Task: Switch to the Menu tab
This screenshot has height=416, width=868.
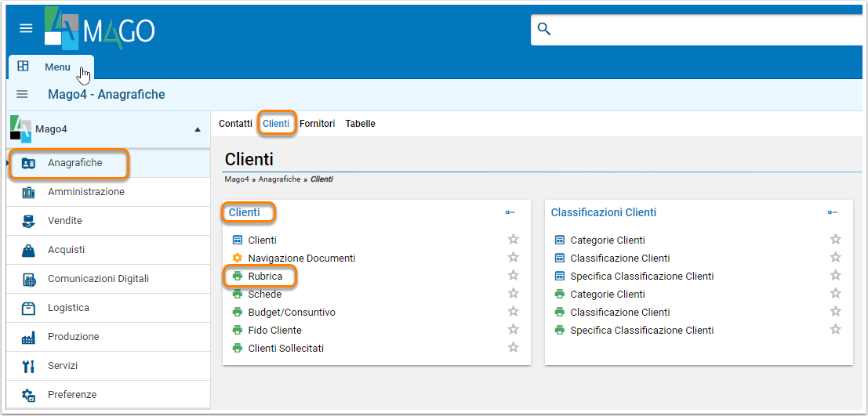Action: tap(57, 67)
